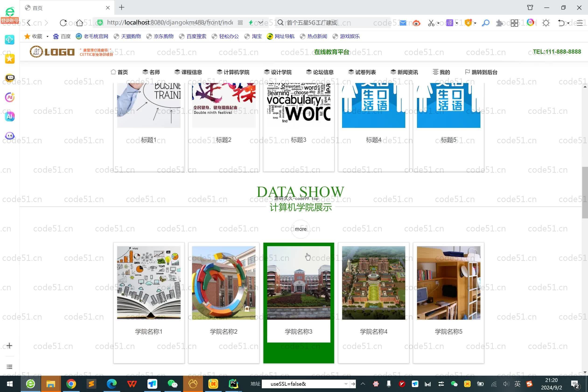
Task: Open the mail envelope toolbar icon
Action: [403, 23]
